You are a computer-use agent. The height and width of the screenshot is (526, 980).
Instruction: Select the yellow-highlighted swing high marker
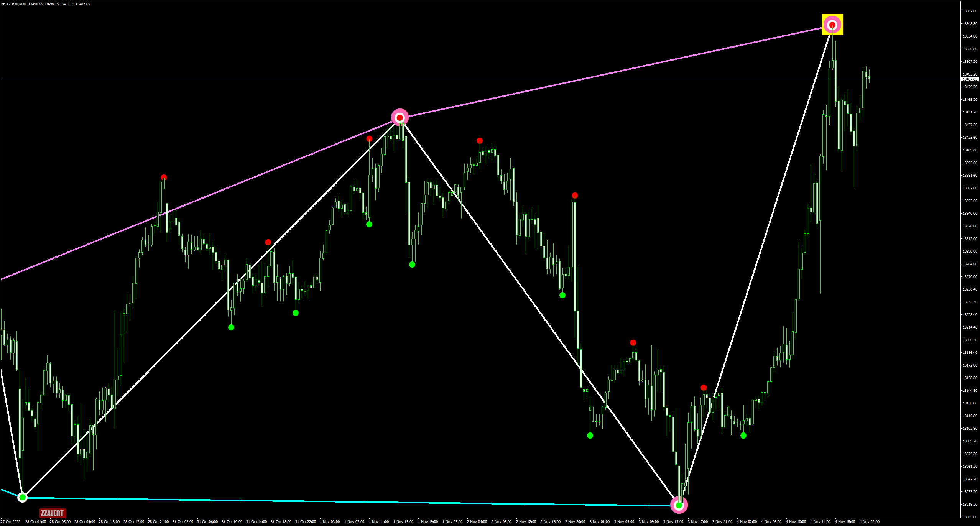[x=832, y=25]
